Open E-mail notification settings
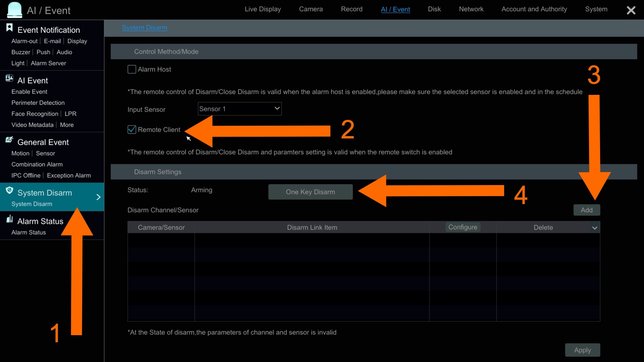This screenshot has height=362, width=644. [x=52, y=41]
